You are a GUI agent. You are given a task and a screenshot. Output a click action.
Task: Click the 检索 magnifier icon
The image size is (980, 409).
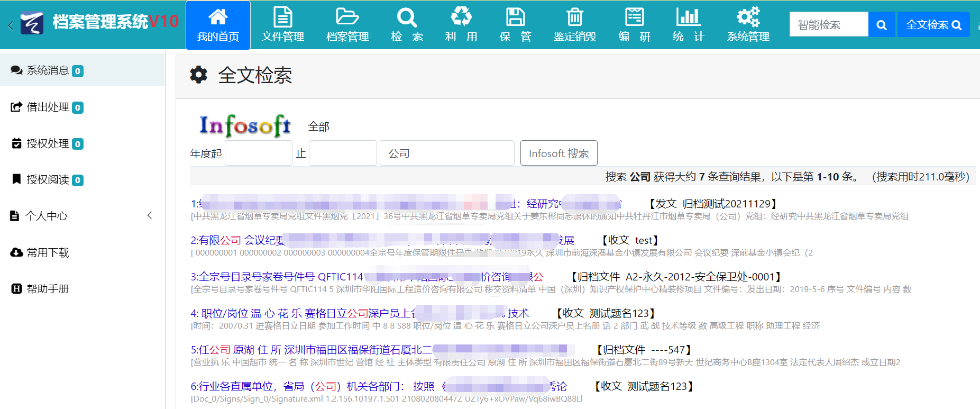click(x=407, y=17)
